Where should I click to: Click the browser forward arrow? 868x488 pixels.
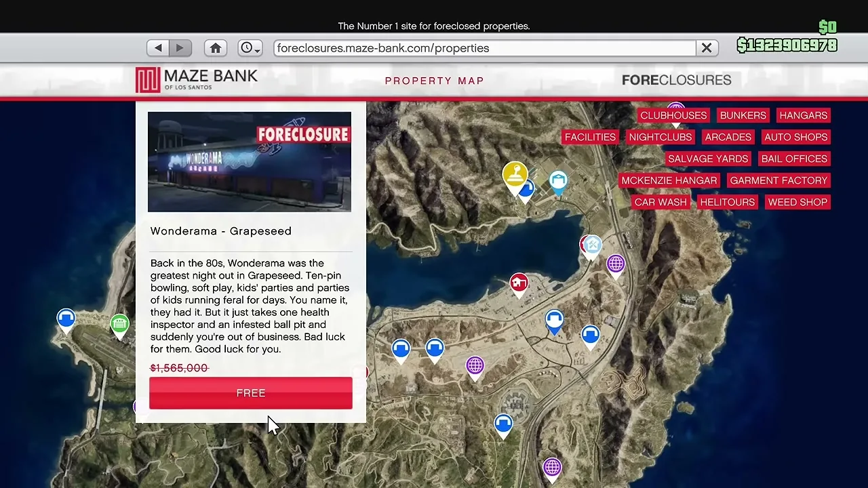(x=180, y=48)
